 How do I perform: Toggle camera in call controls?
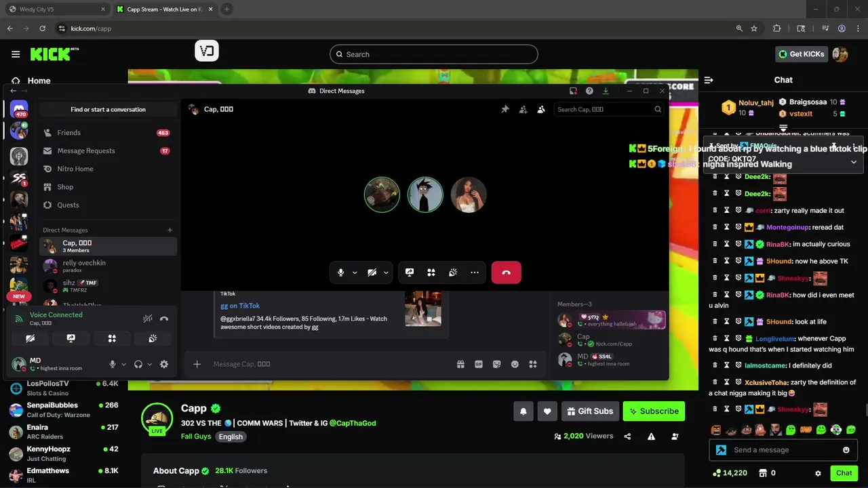[x=372, y=272]
